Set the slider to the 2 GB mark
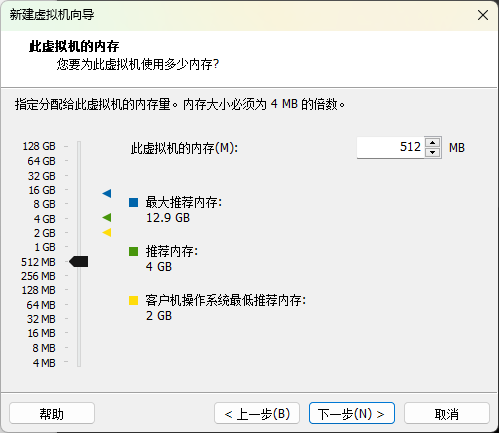 pos(79,233)
